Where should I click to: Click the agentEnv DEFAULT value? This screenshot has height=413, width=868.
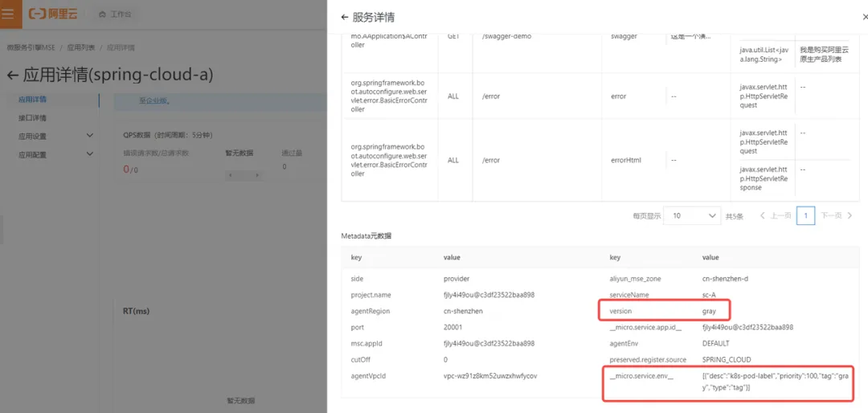point(716,343)
